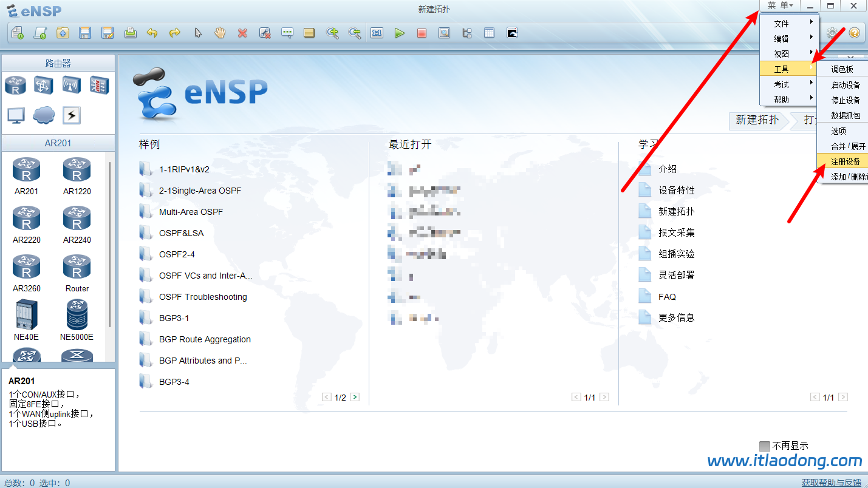This screenshot has width=868, height=488.
Task: Select the firewall device category icon
Action: [99, 86]
